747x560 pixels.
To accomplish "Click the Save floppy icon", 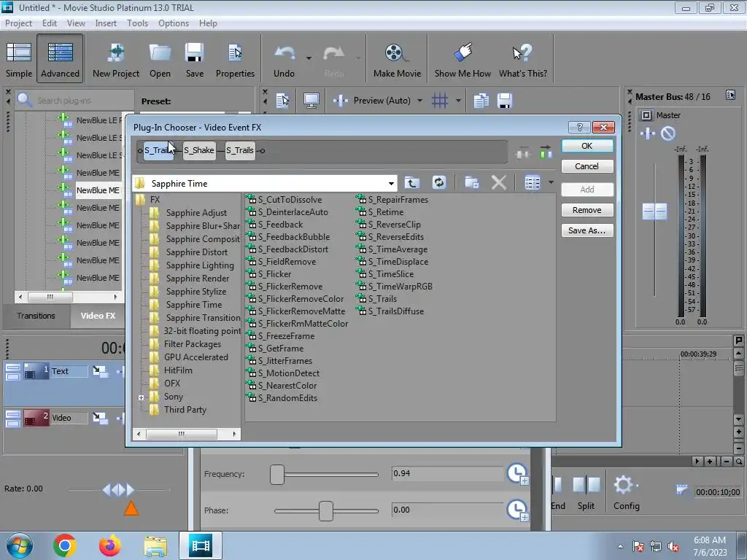I will click(194, 59).
